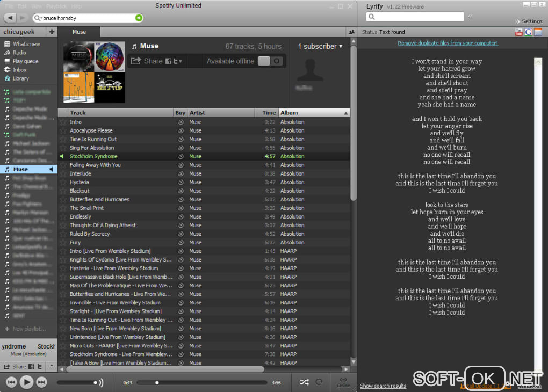Share playlist to Facebook in header
The image size is (548, 392).
[x=168, y=61]
